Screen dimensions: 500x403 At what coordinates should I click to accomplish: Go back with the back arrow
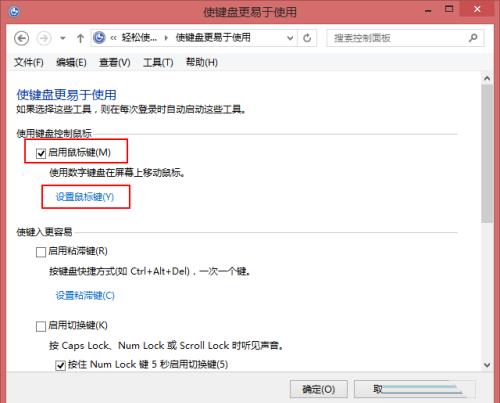pos(22,38)
